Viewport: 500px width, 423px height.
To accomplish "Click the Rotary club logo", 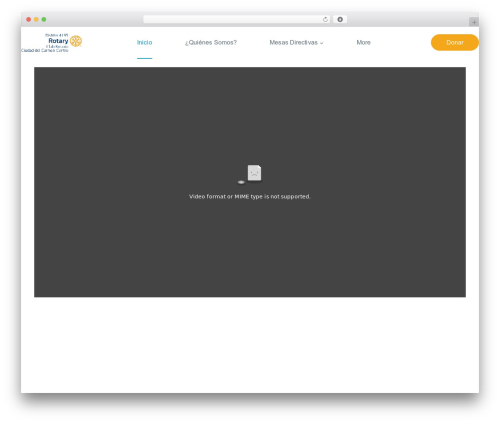I will point(52,43).
